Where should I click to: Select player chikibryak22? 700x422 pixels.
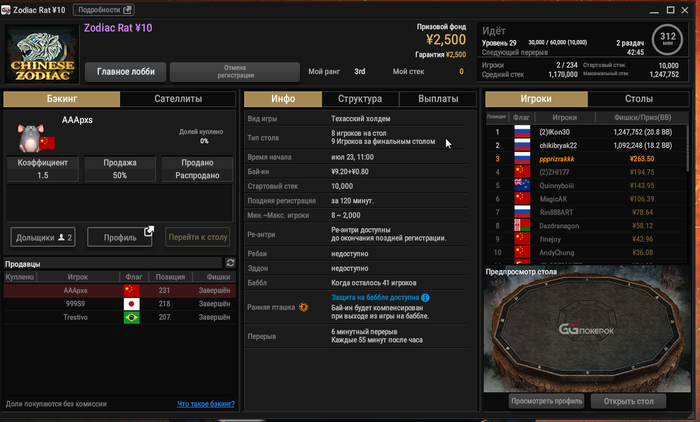[586, 145]
